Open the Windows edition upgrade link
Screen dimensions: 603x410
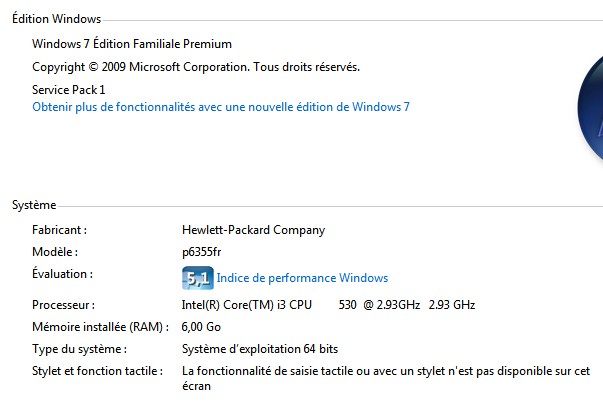(221, 107)
